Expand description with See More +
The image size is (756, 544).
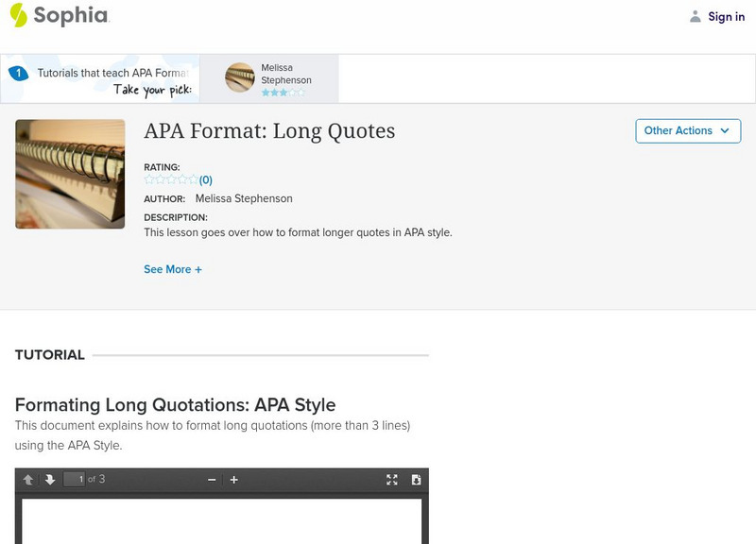[x=173, y=269]
